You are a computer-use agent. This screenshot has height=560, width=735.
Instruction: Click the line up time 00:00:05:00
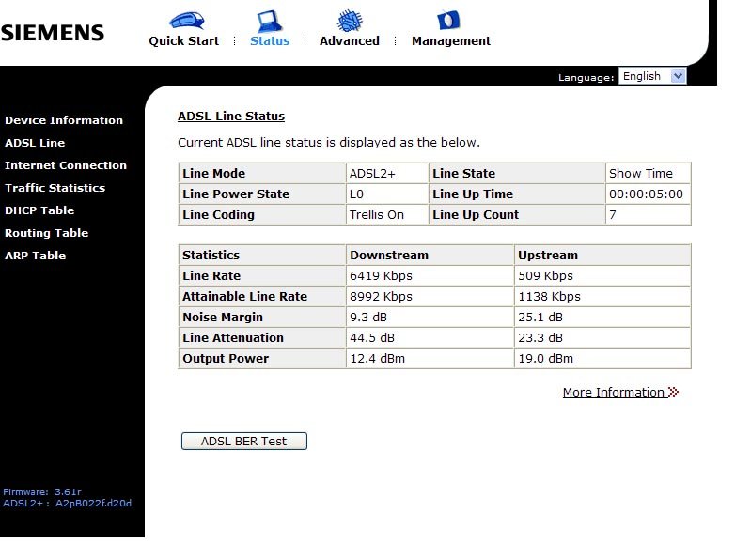[x=646, y=194]
